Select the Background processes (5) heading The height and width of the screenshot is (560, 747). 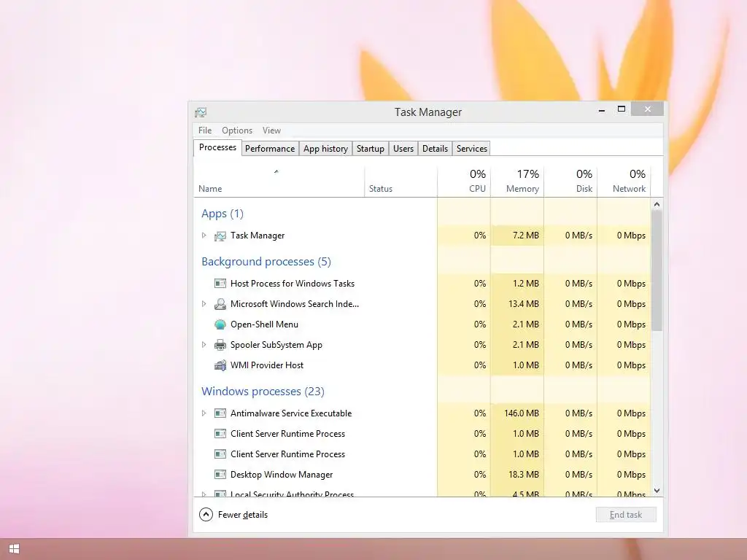point(266,262)
